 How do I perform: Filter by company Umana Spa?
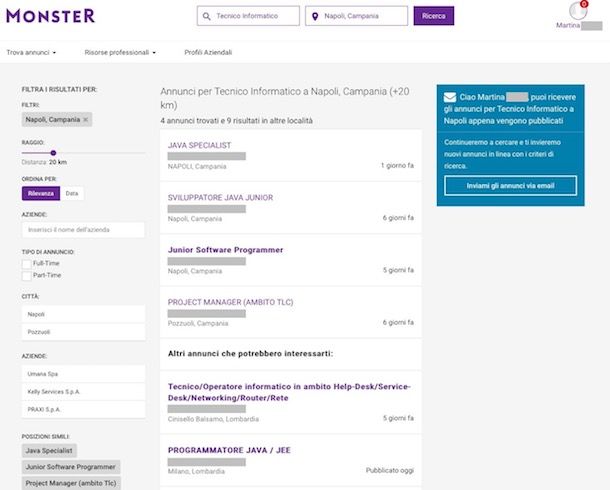pos(84,374)
